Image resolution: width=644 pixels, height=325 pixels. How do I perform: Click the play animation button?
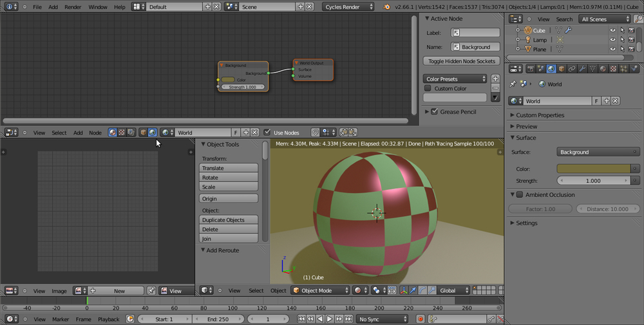[x=329, y=319]
